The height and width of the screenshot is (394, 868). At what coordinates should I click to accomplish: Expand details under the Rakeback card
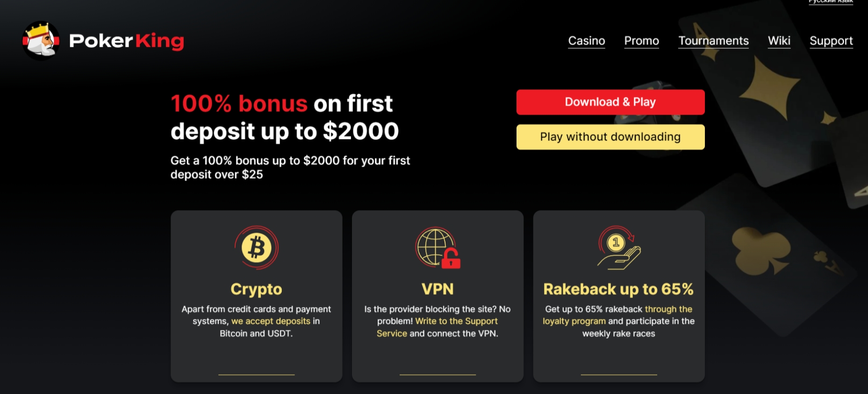click(618, 375)
